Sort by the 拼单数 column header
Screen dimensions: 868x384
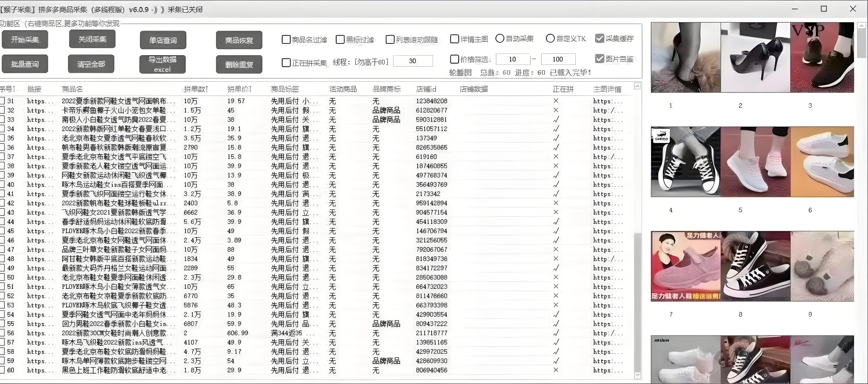tap(195, 89)
